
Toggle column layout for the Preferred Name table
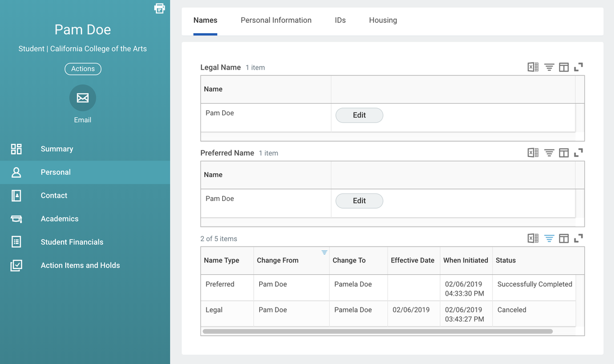563,153
